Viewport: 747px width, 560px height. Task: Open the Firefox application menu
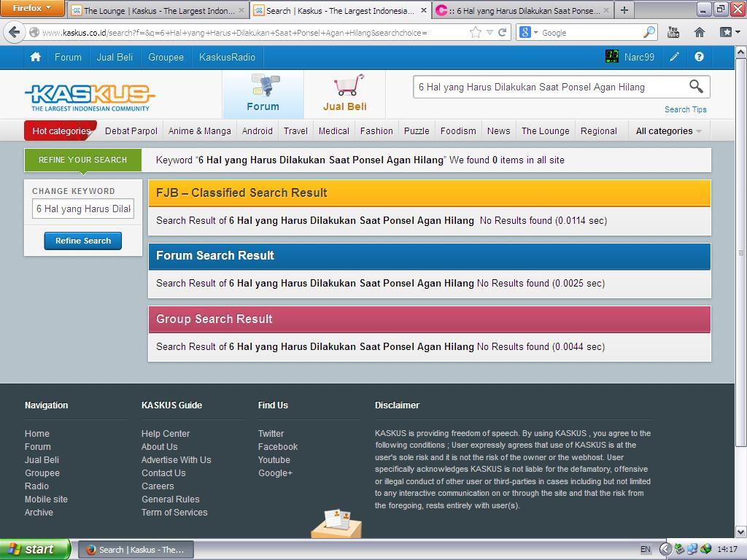[32, 8]
